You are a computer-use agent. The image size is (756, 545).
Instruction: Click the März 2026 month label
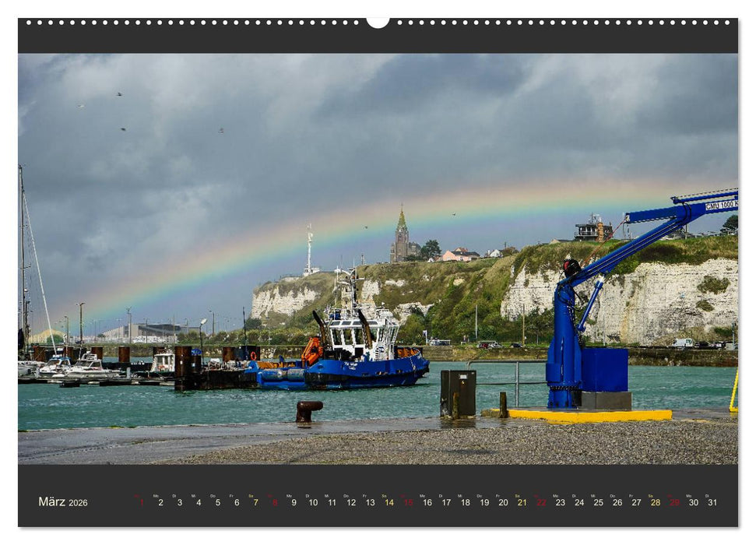[x=63, y=502]
